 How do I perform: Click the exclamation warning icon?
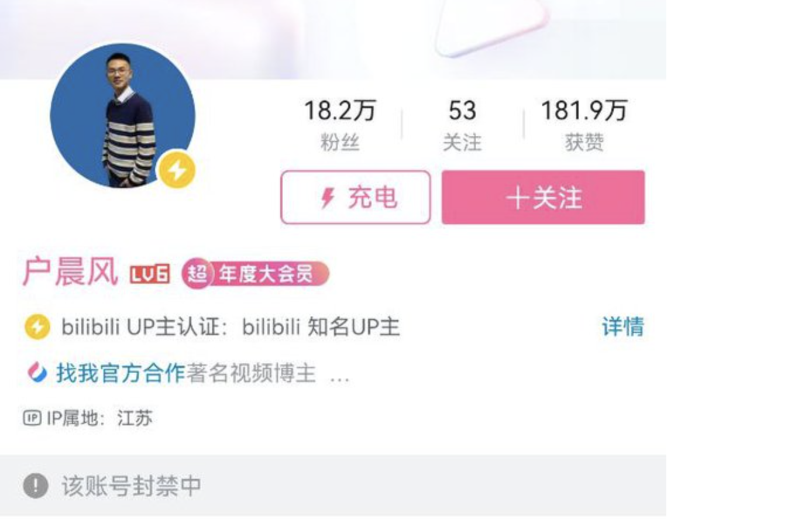click(36, 486)
